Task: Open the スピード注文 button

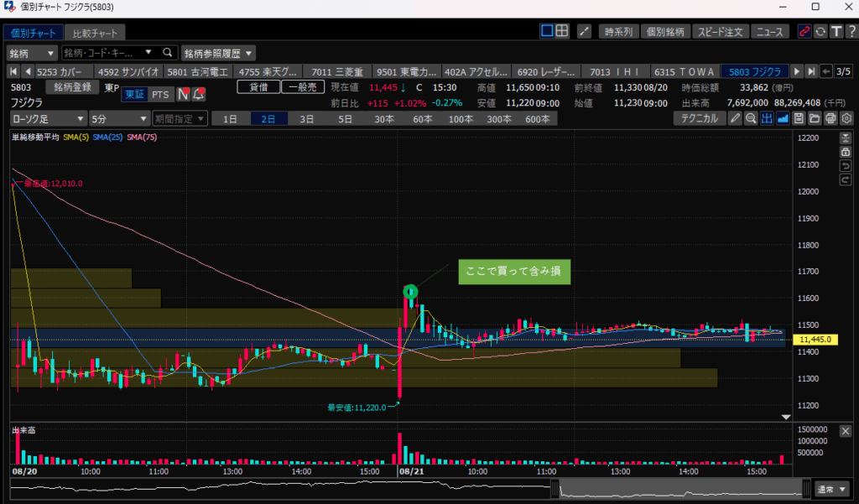Action: (720, 32)
